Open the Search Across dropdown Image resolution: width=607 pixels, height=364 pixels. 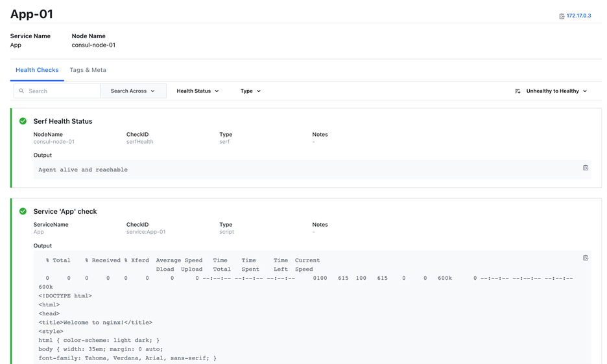(133, 91)
